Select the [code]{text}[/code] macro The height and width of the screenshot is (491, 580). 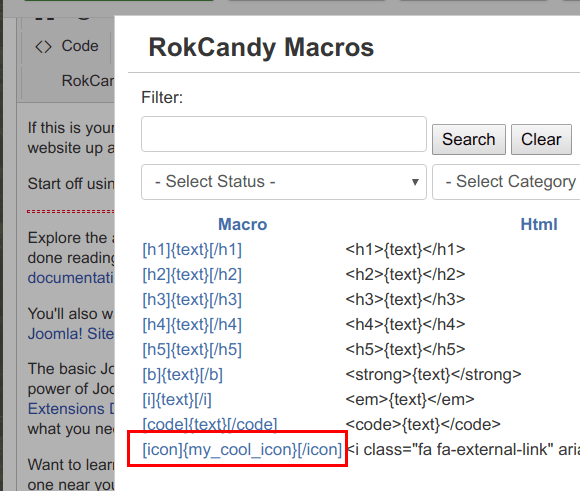point(210,424)
